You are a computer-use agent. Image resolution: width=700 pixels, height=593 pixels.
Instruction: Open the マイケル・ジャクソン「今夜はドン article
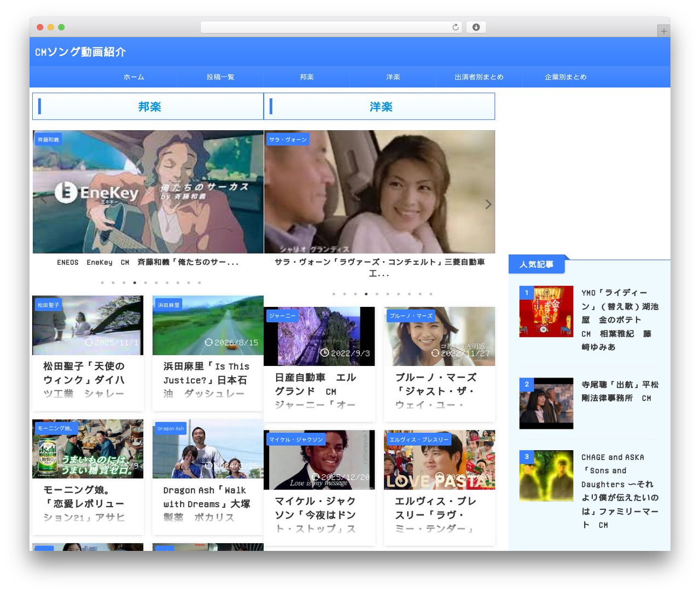[316, 515]
